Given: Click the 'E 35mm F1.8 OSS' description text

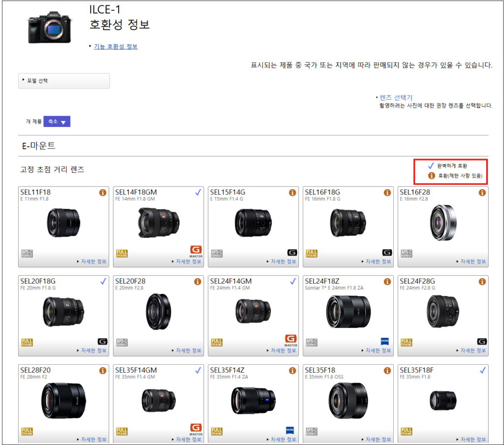Looking at the screenshot, I should [324, 377].
